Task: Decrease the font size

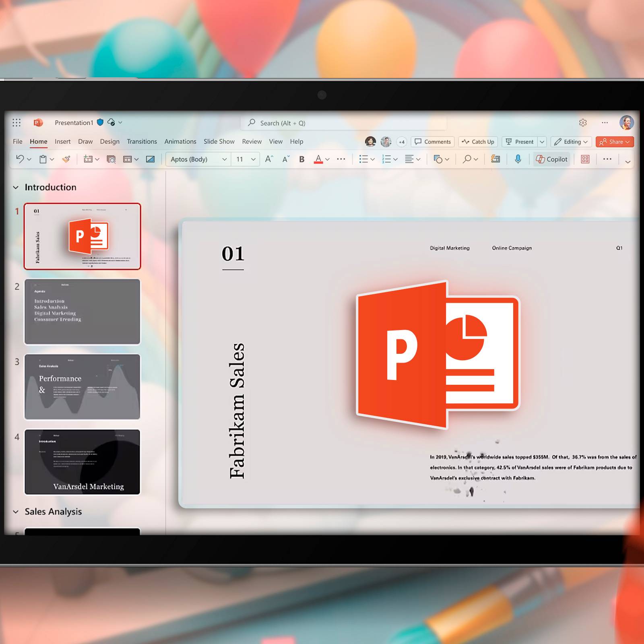Action: coord(286,159)
